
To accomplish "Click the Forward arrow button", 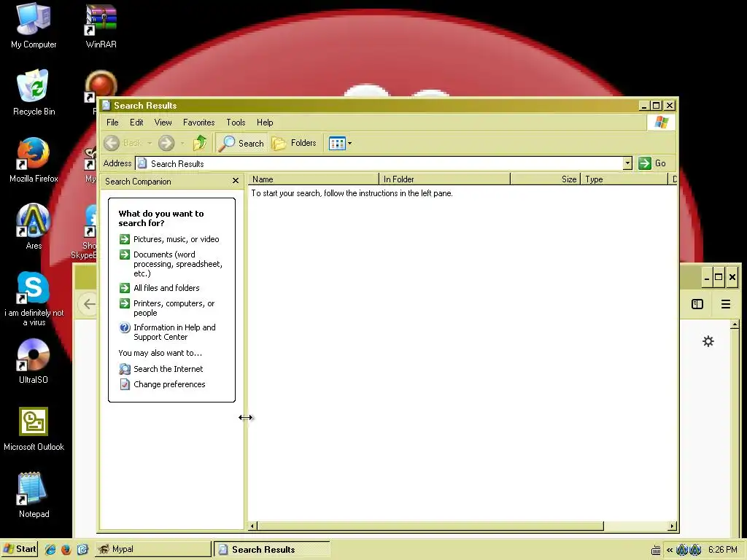I will [x=166, y=143].
